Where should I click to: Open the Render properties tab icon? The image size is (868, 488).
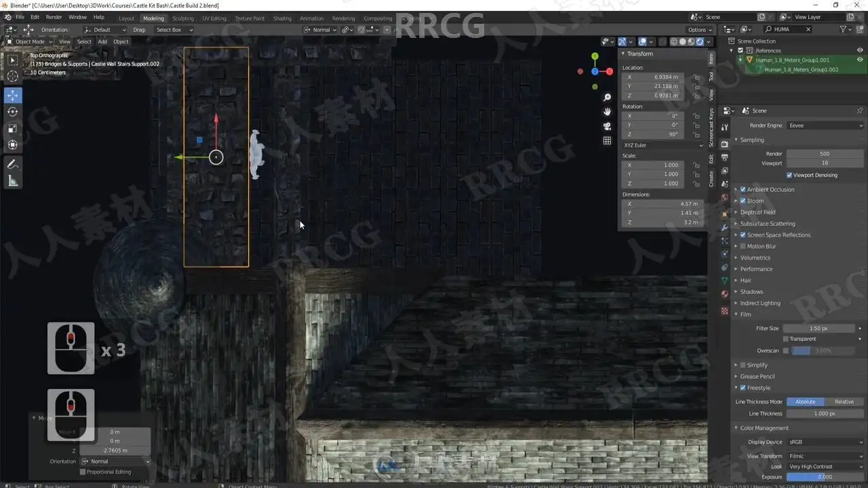point(725,144)
